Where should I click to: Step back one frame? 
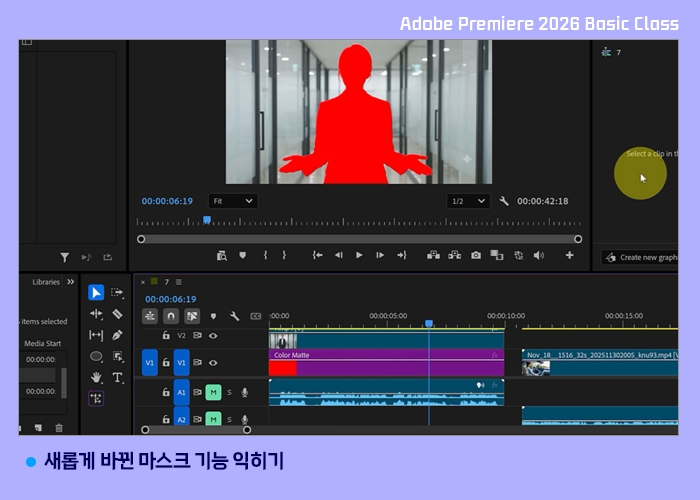[339, 255]
